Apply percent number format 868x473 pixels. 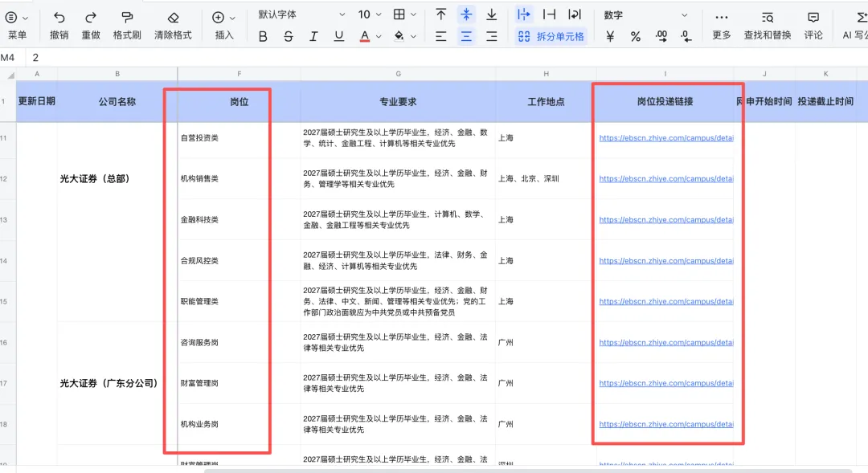(x=636, y=36)
